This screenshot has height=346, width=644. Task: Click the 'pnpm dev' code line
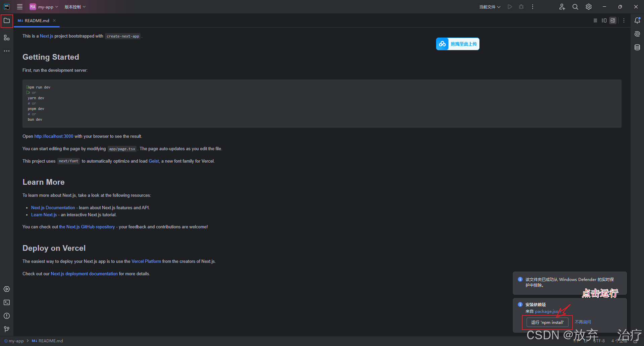36,109
